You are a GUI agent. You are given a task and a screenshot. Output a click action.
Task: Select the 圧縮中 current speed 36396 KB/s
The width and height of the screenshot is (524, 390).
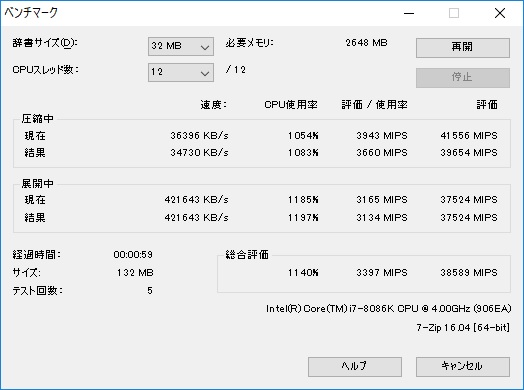200,136
